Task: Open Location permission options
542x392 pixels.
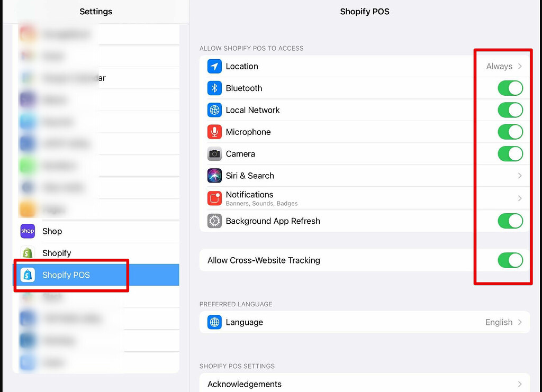Action: tap(503, 66)
